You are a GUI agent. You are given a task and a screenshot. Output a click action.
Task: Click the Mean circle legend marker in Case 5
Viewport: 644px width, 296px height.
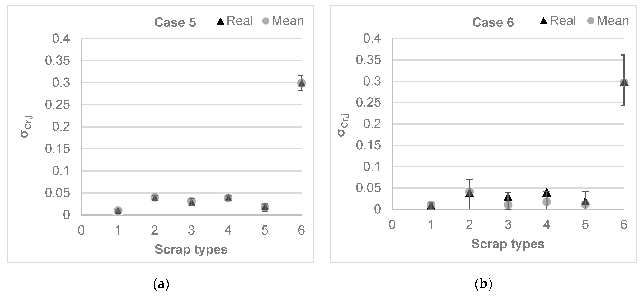point(266,21)
